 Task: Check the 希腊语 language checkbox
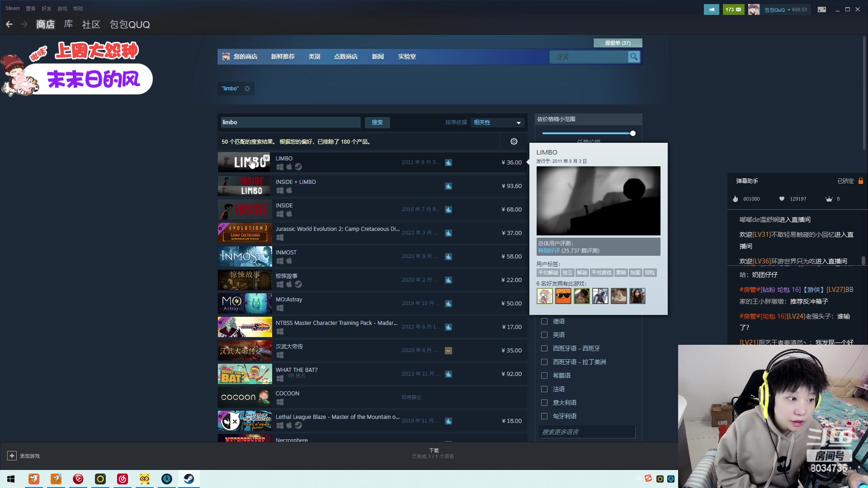pos(544,376)
